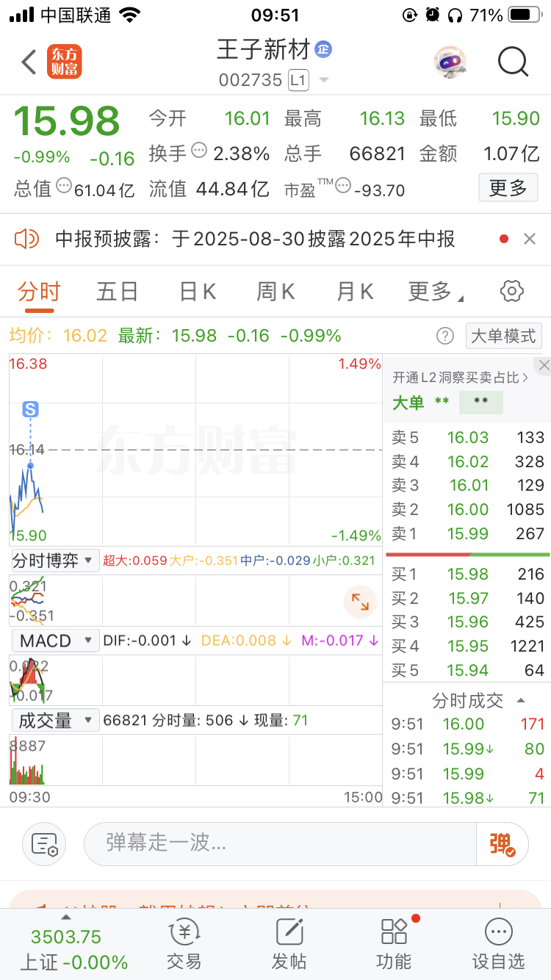
Task: Select 卖5 order row at 16.03
Action: point(467,438)
